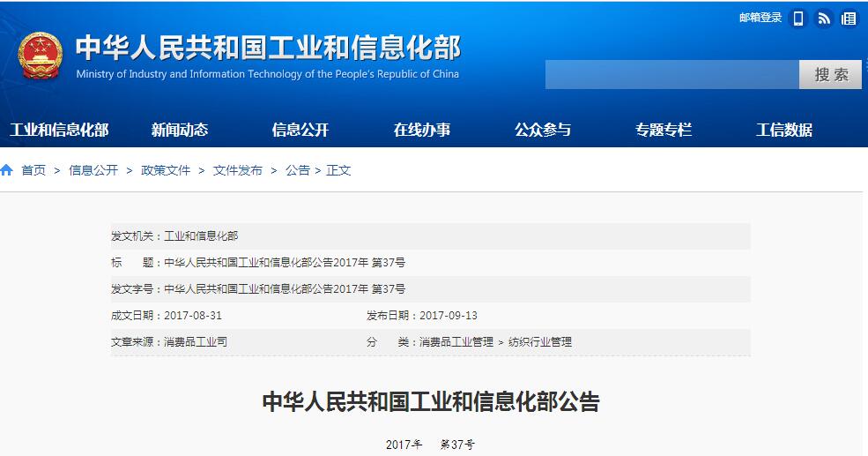Open the RSS feed icon
Image resolution: width=868 pixels, height=456 pixels.
(x=823, y=18)
